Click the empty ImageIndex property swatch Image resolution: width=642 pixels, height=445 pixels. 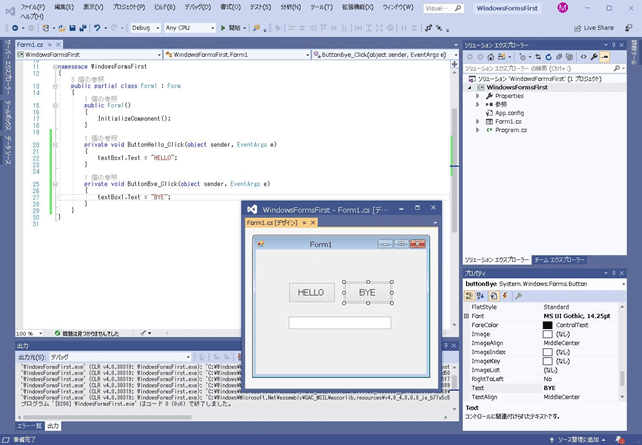pos(547,352)
